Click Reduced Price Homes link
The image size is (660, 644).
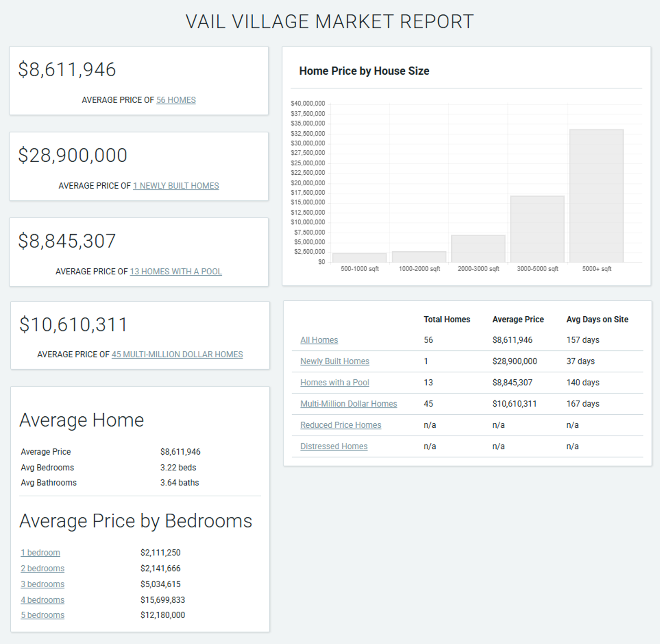point(341,425)
